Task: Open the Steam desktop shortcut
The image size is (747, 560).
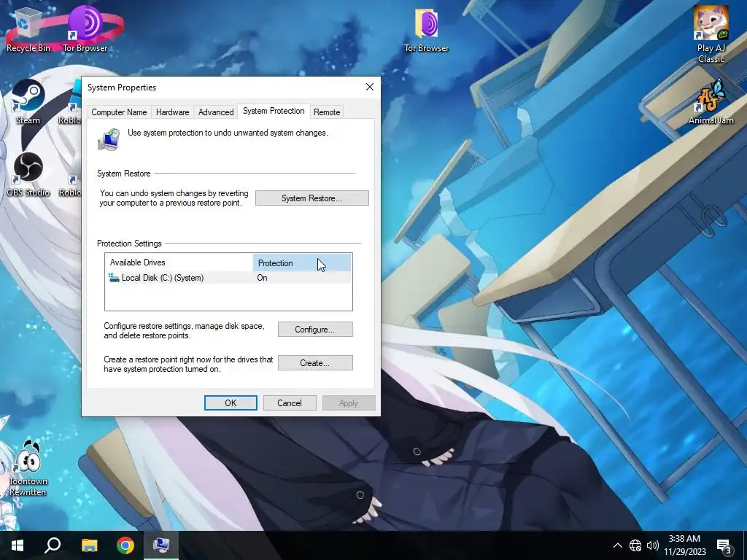Action: (x=28, y=102)
